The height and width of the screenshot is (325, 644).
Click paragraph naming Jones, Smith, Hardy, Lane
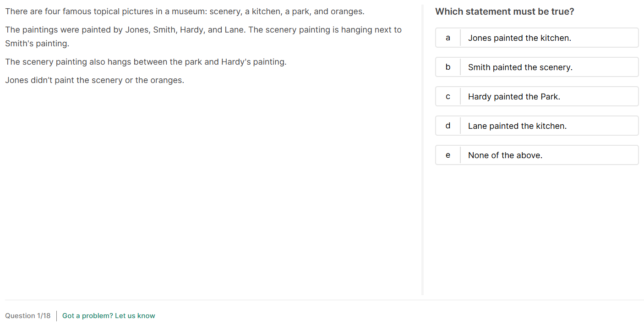(x=203, y=37)
